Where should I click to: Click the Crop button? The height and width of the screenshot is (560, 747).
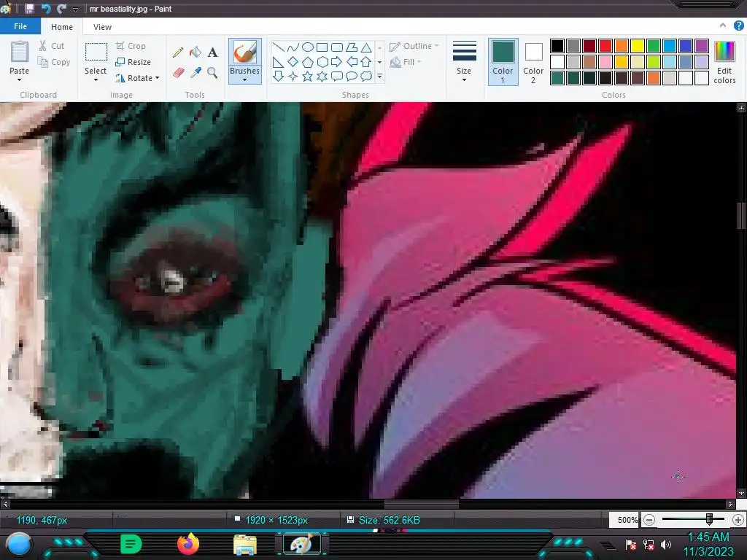(x=131, y=46)
